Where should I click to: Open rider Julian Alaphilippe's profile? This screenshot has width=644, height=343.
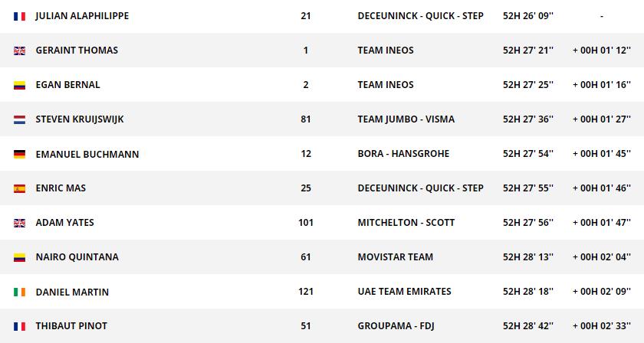pyautogui.click(x=82, y=16)
